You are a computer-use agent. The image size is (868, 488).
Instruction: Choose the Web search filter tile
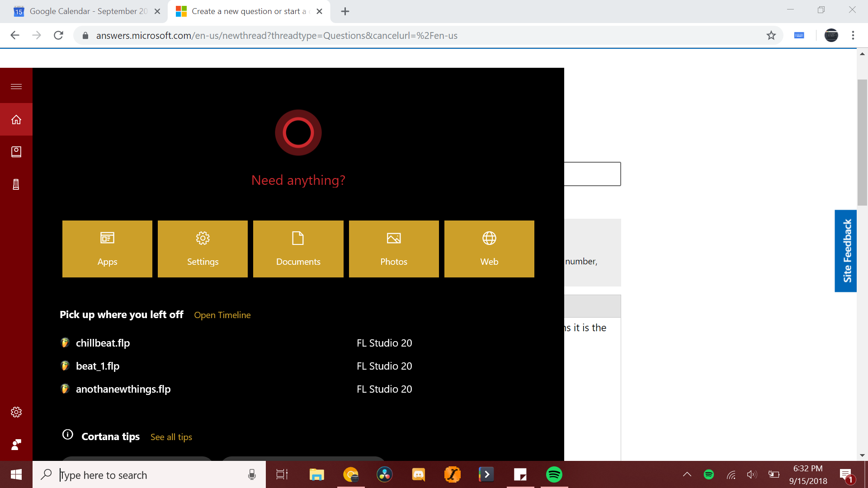489,249
